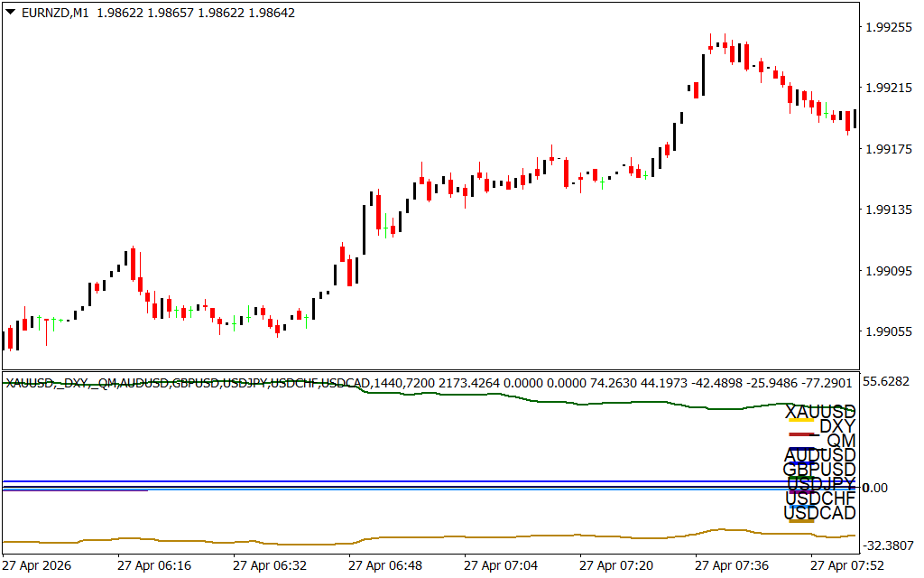Click the 1.99255 price level on the axis

[x=888, y=27]
